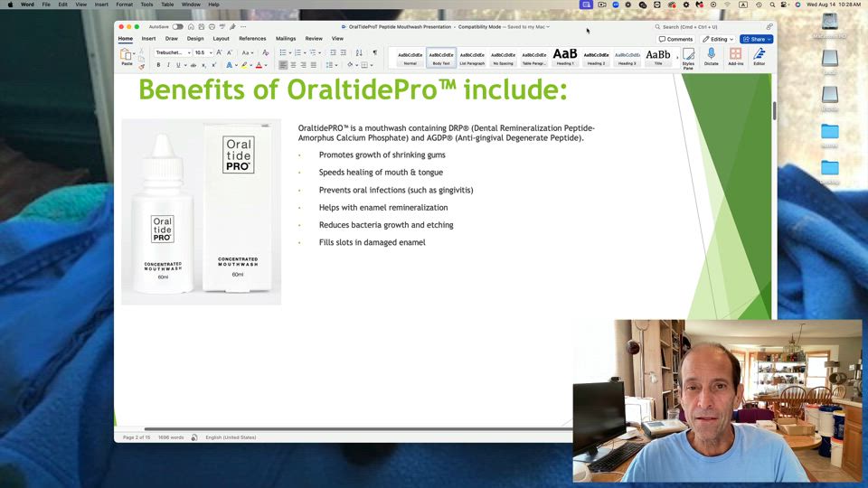The height and width of the screenshot is (488, 868).
Task: Toggle the show paragraph marks icon
Action: click(x=375, y=53)
